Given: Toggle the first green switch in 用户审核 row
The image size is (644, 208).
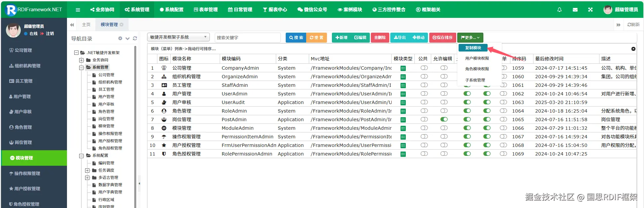Looking at the screenshot, I should coord(467,102).
